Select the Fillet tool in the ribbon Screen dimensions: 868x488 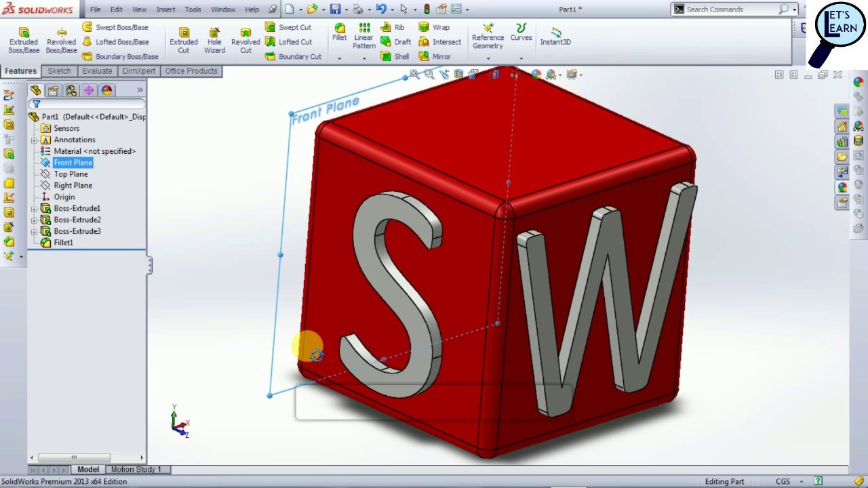(340, 32)
